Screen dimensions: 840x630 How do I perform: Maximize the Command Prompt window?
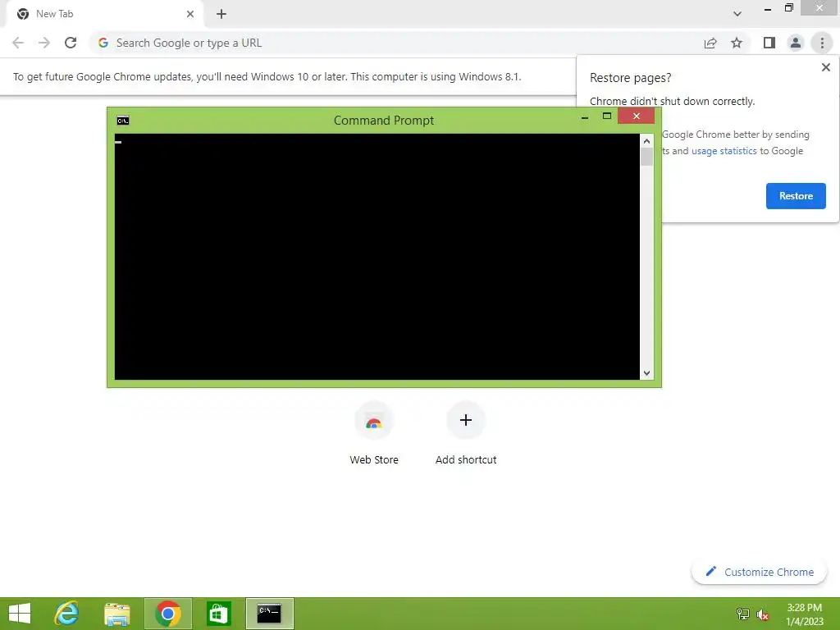point(606,116)
